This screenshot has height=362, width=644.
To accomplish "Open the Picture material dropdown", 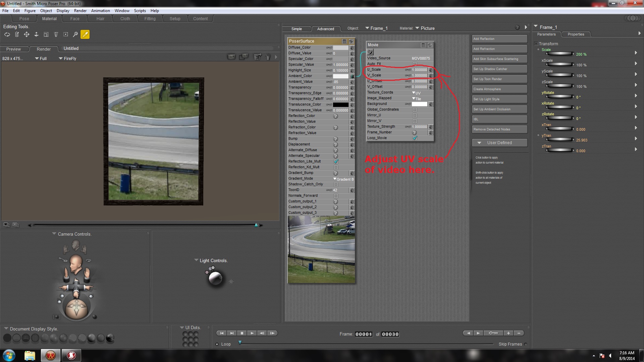I will 425,28.
